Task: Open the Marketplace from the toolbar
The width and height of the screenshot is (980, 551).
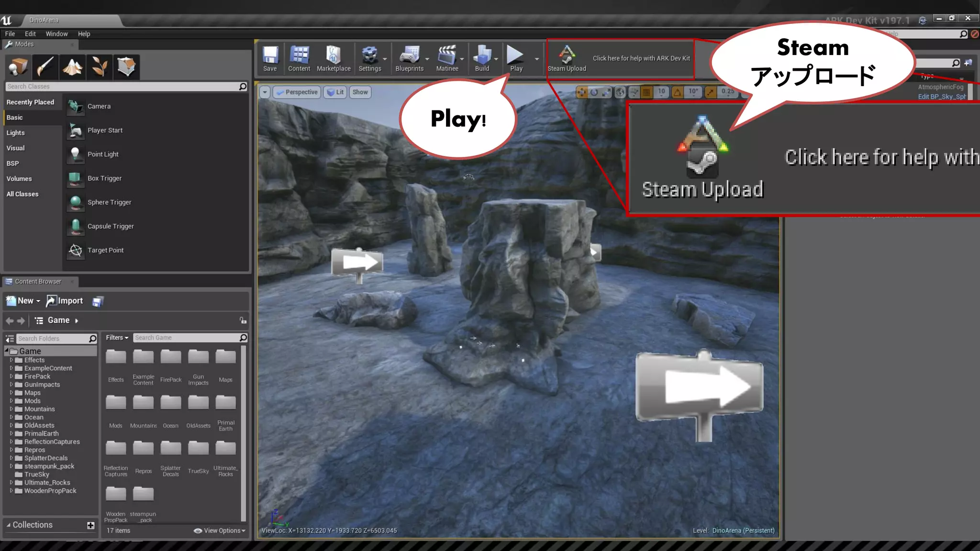Action: pos(334,58)
